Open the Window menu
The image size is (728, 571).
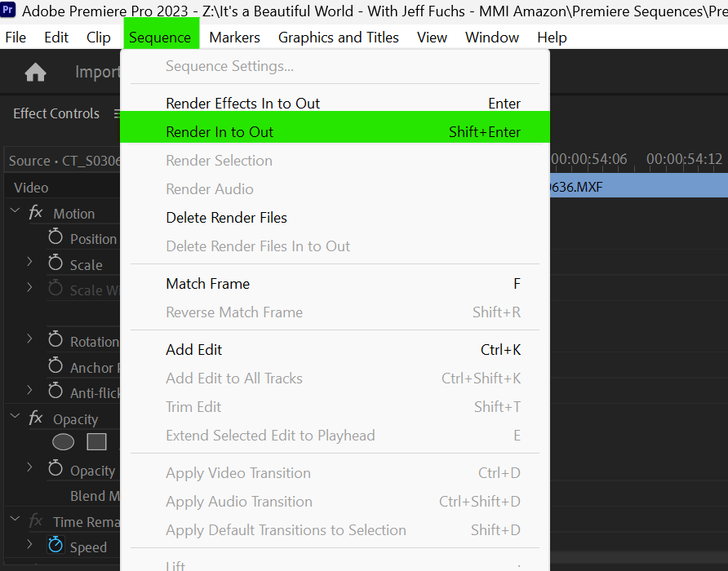coord(492,38)
